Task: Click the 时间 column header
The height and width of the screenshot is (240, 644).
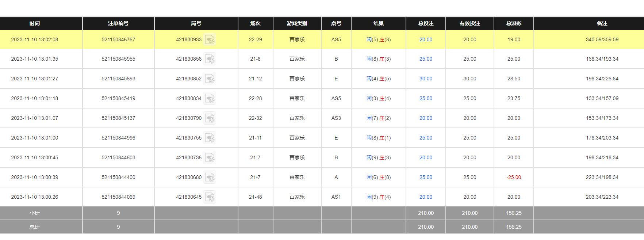Action: point(35,23)
